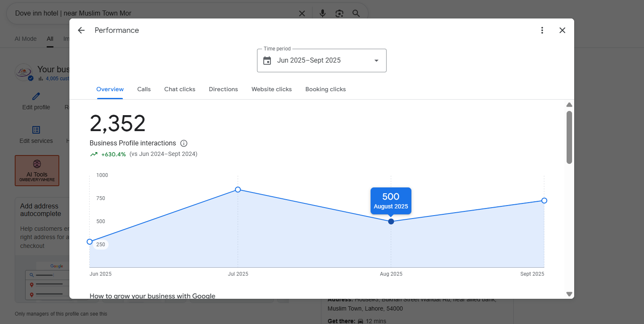
Task: Select the Jul 2025 data point
Action: tap(238, 190)
